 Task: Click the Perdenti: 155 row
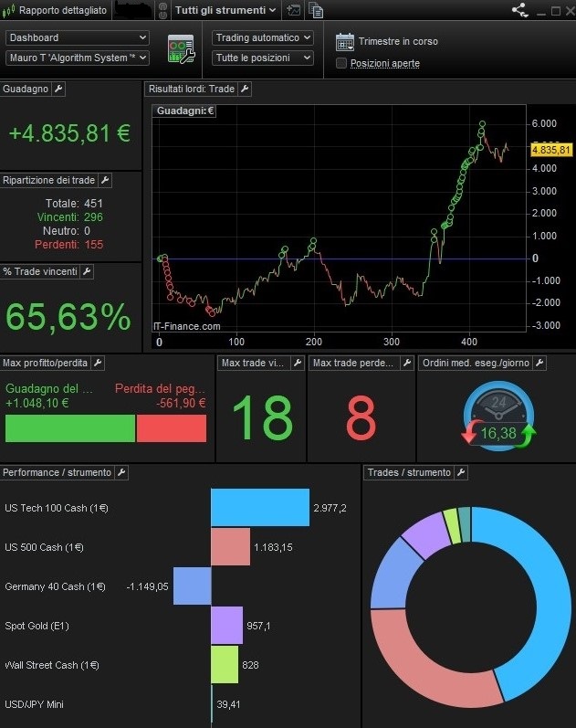[68, 244]
